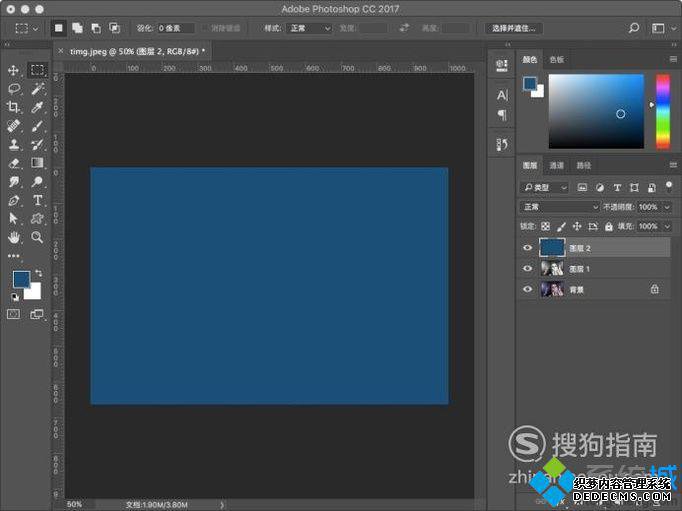Viewport: 682px width, 511px height.
Task: Filter layers by type layers
Action: [617, 187]
